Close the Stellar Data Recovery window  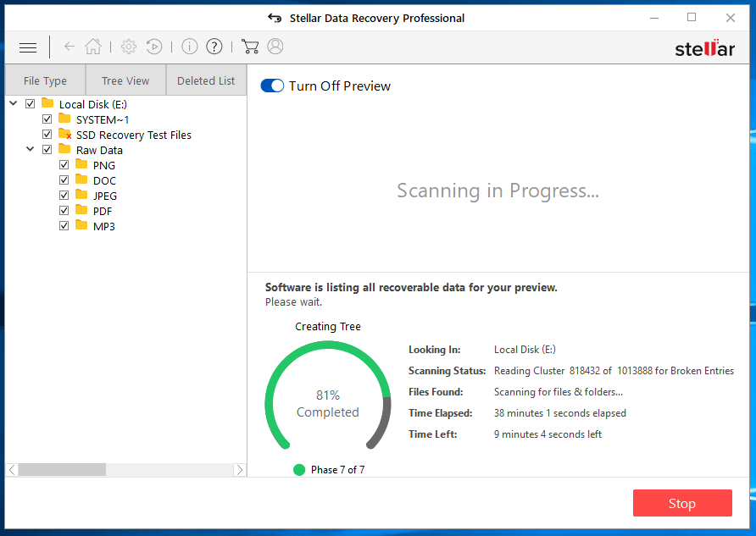[731, 18]
